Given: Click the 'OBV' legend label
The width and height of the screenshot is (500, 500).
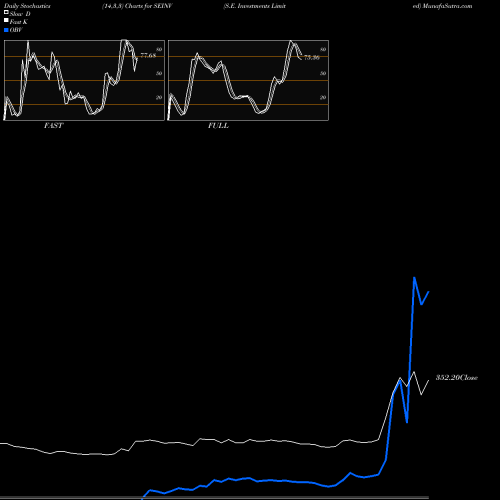Looking at the screenshot, I should 16,30.
